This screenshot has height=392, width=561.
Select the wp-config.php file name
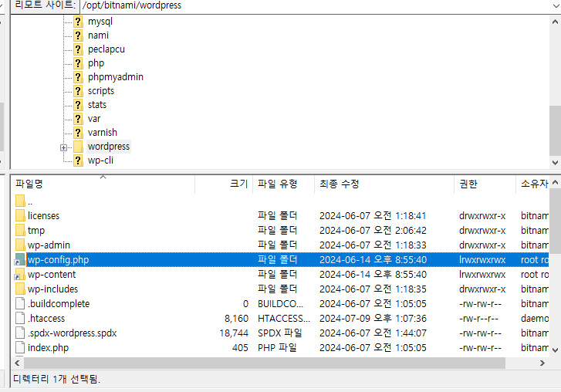pos(59,260)
